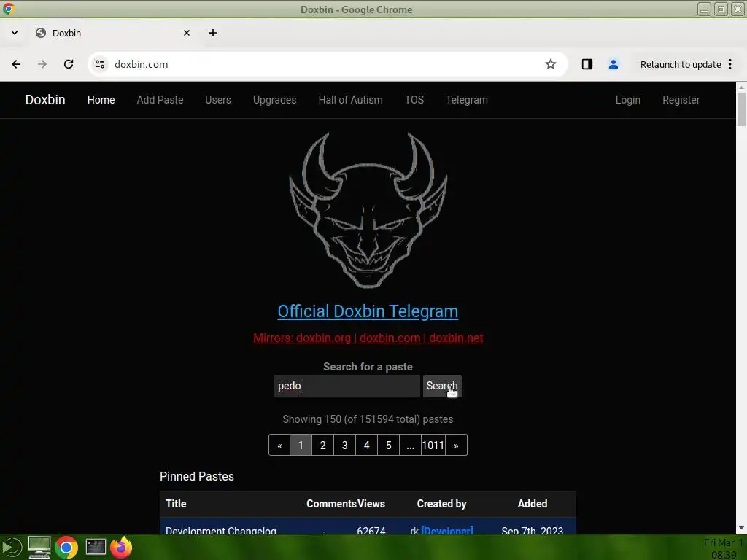
Task: Click the paste search input field
Action: coord(347,386)
